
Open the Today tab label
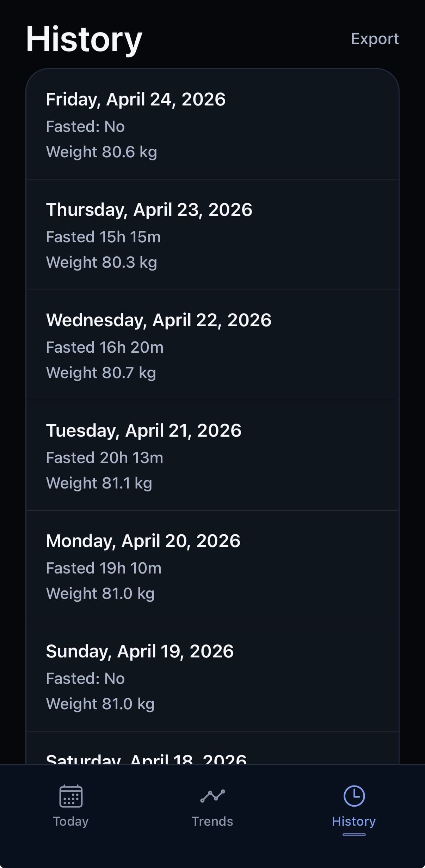tap(71, 821)
